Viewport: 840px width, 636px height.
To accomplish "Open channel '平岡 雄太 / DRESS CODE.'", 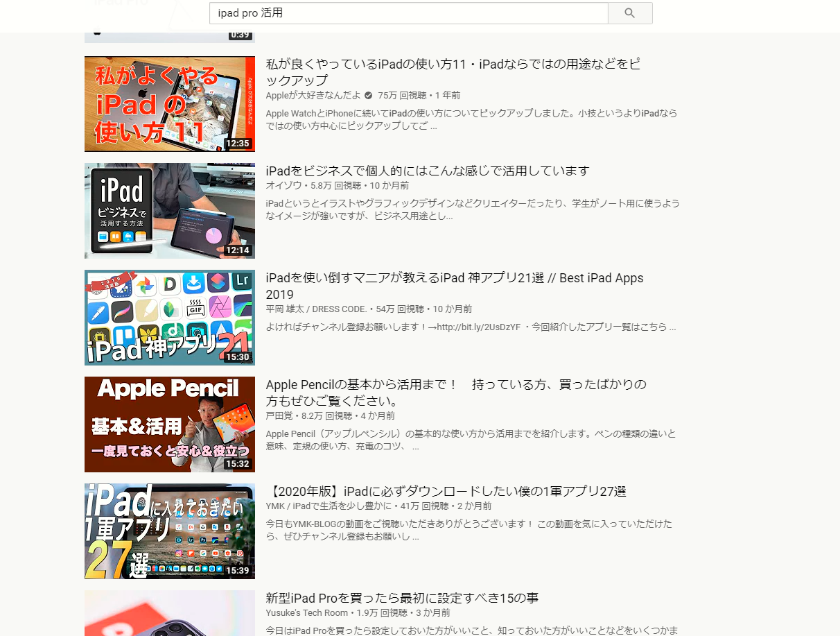I will 317,309.
